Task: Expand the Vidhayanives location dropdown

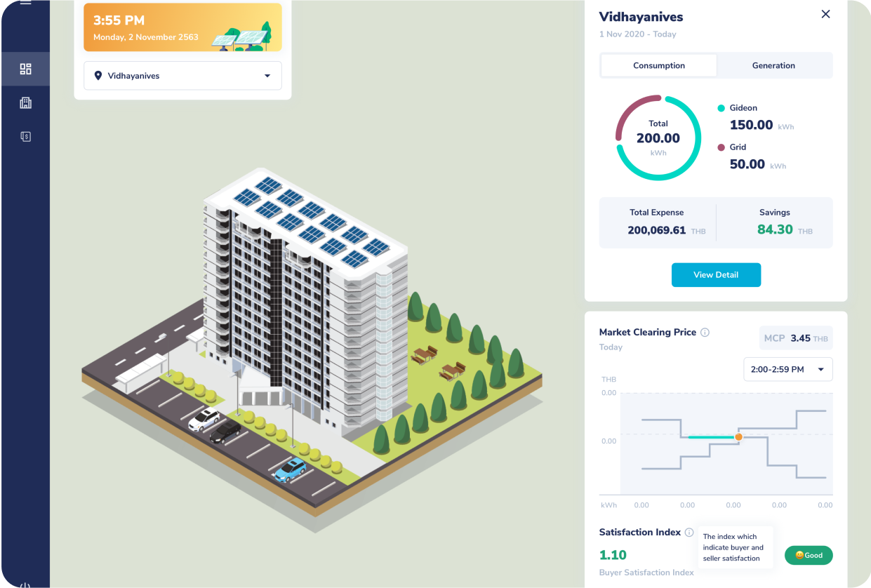Action: 267,76
